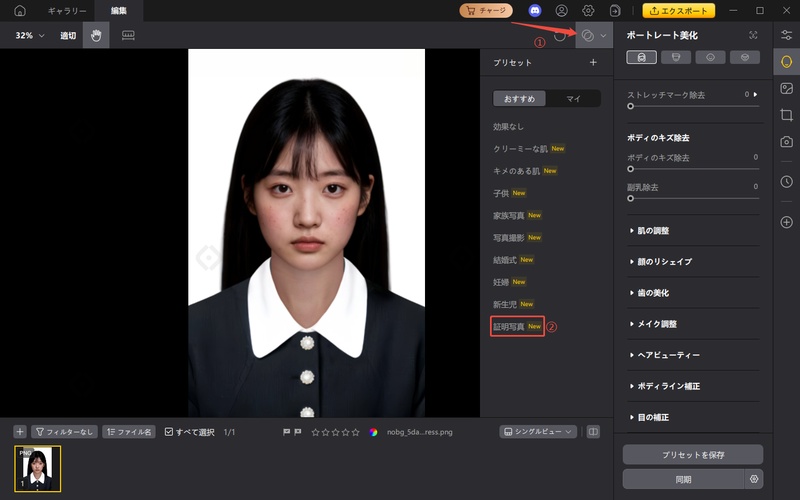Viewport: 800px width, 500px height.
Task: Open the portrait beautify face icon
Action: click(786, 62)
